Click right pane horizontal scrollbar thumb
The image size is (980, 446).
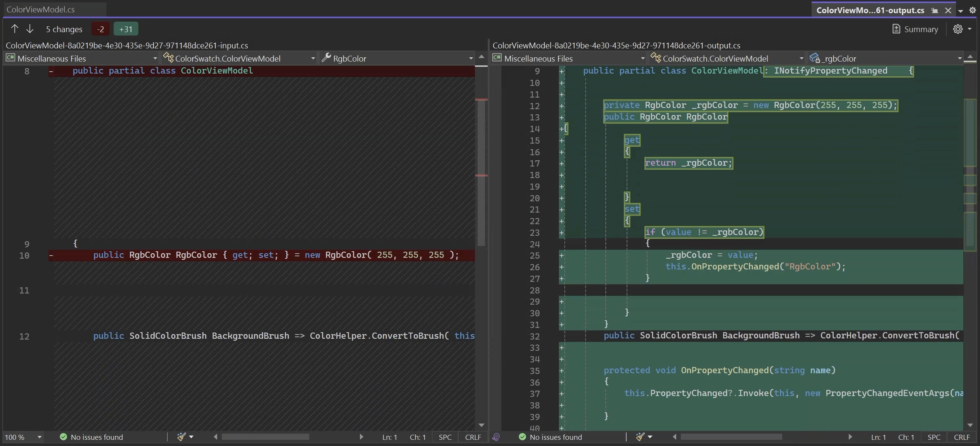tap(731, 437)
